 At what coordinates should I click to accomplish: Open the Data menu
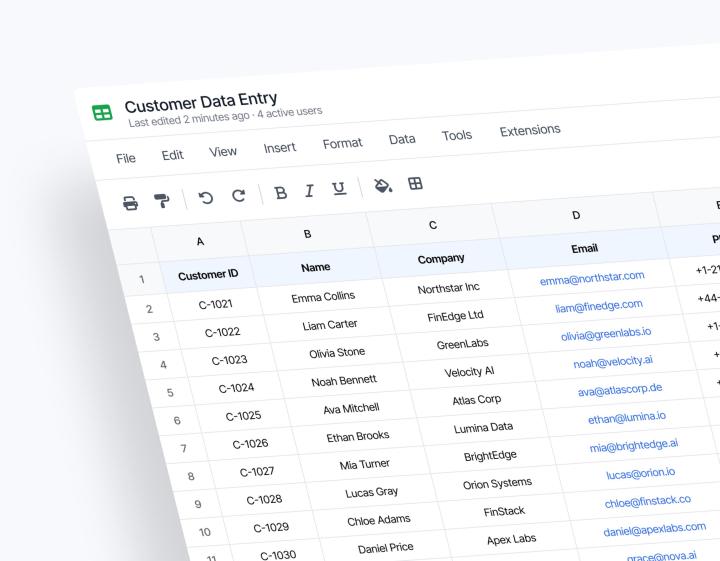click(x=402, y=139)
